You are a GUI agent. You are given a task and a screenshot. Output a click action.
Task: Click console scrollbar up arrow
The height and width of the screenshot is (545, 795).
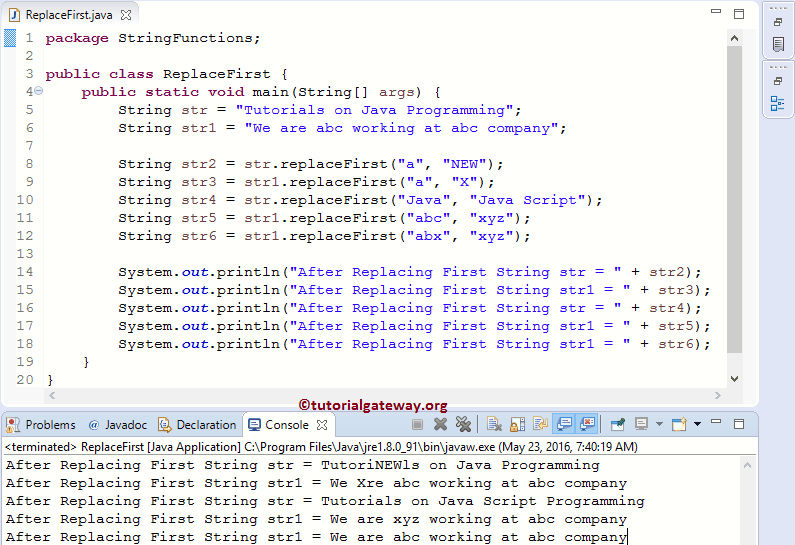pyautogui.click(x=747, y=465)
